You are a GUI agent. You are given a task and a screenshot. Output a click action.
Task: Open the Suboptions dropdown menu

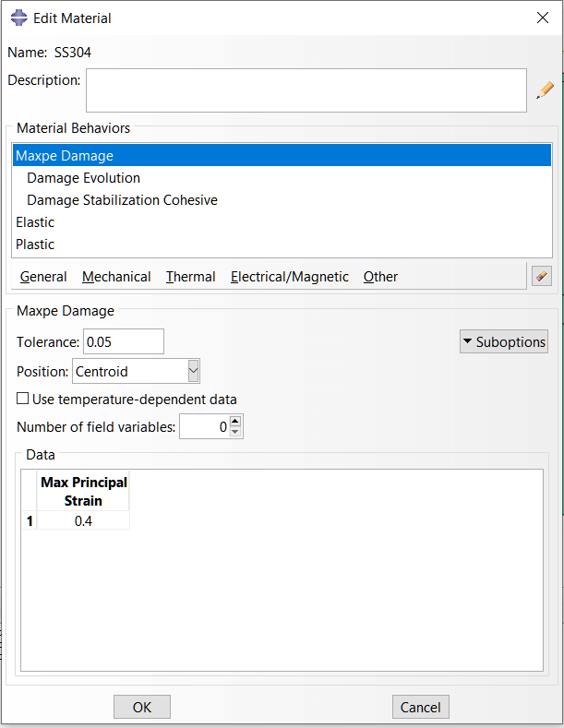[503, 342]
